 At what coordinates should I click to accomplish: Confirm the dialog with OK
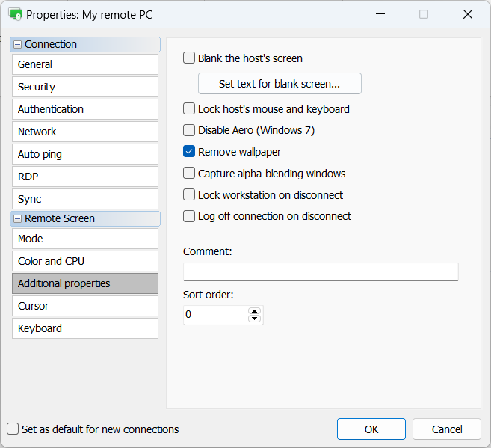tap(371, 429)
